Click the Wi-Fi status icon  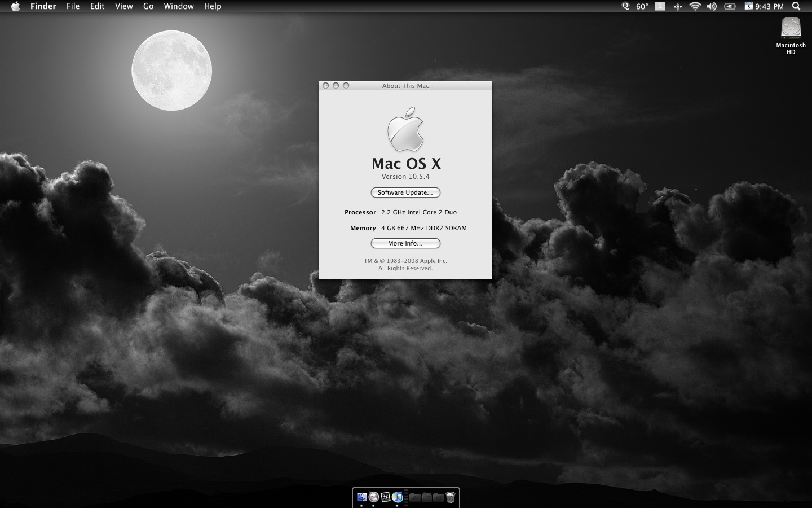click(695, 6)
